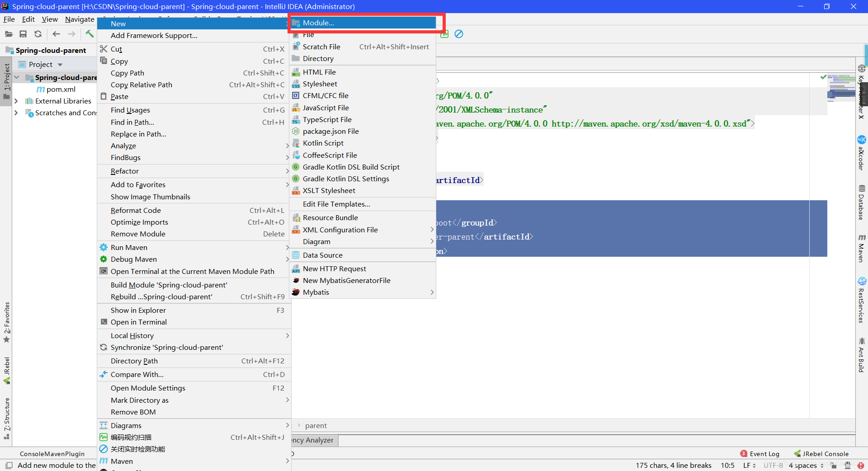868x471 pixels.
Task: Choose Kotlin Script in submenu
Action: point(363,143)
